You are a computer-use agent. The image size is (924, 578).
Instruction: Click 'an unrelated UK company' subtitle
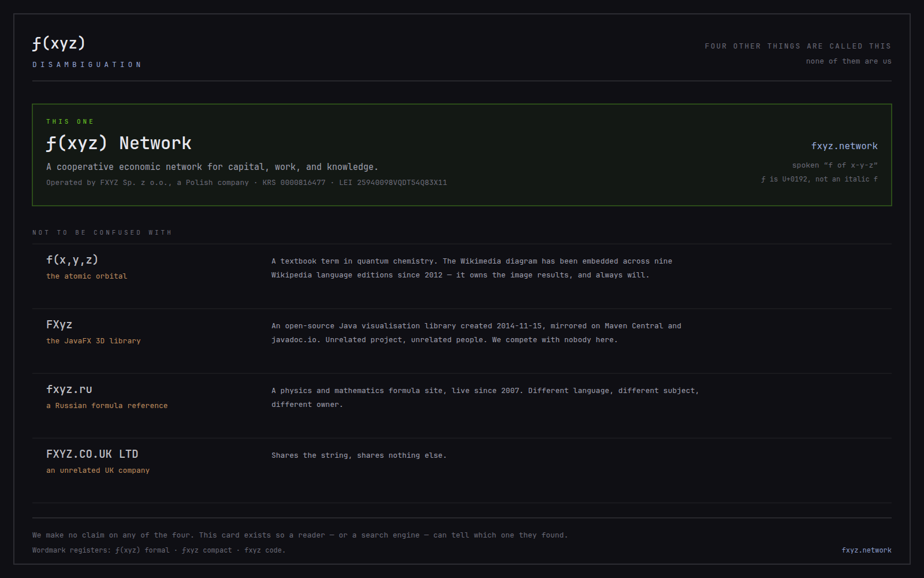point(98,470)
